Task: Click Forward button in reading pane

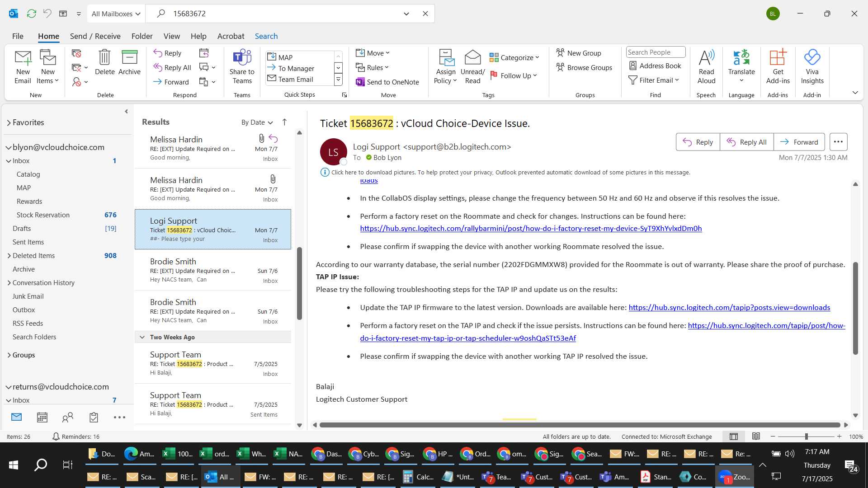Action: [799, 142]
